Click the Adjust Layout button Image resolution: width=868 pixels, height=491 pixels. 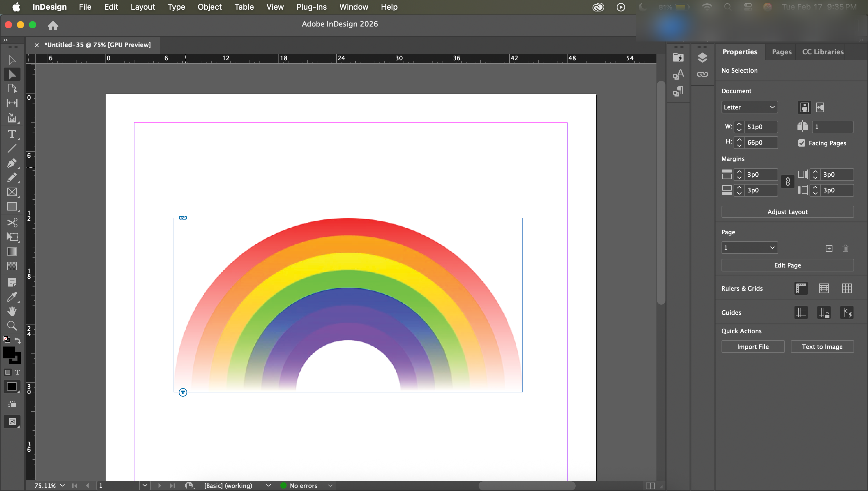[x=787, y=212]
